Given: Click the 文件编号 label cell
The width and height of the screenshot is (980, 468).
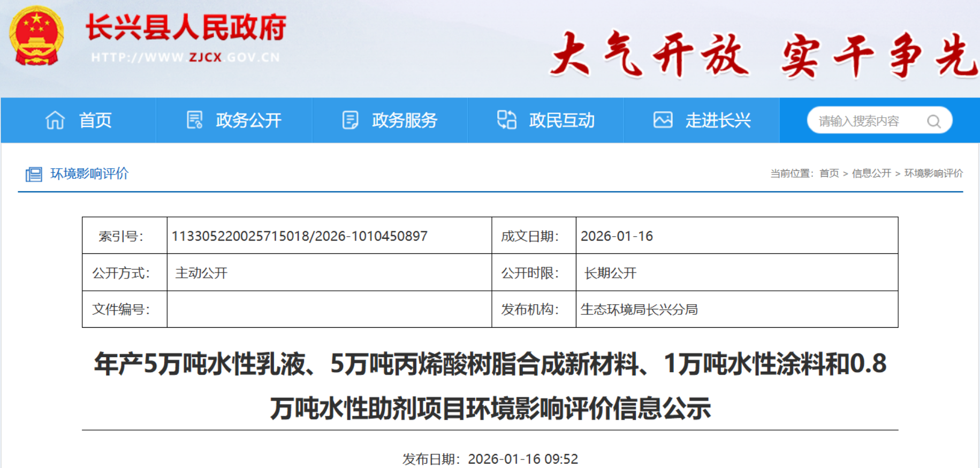Looking at the screenshot, I should [x=125, y=310].
